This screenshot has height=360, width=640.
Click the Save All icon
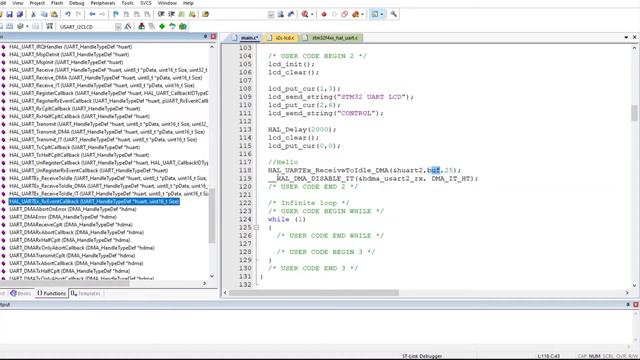point(20,14)
